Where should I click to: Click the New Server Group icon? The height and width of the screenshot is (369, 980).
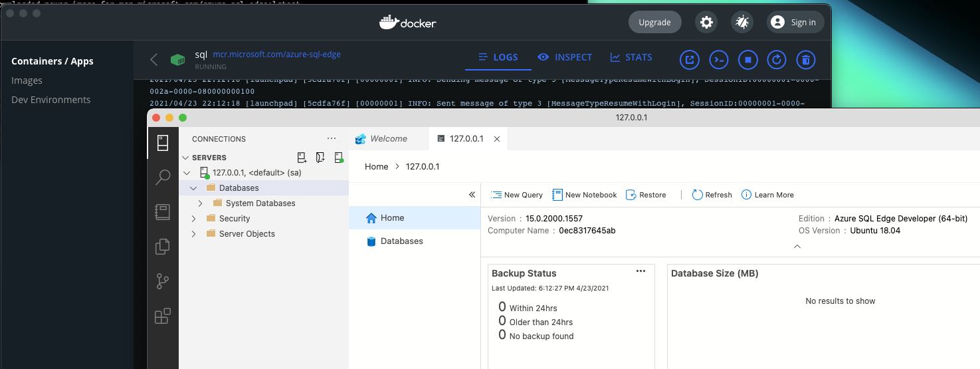320,158
